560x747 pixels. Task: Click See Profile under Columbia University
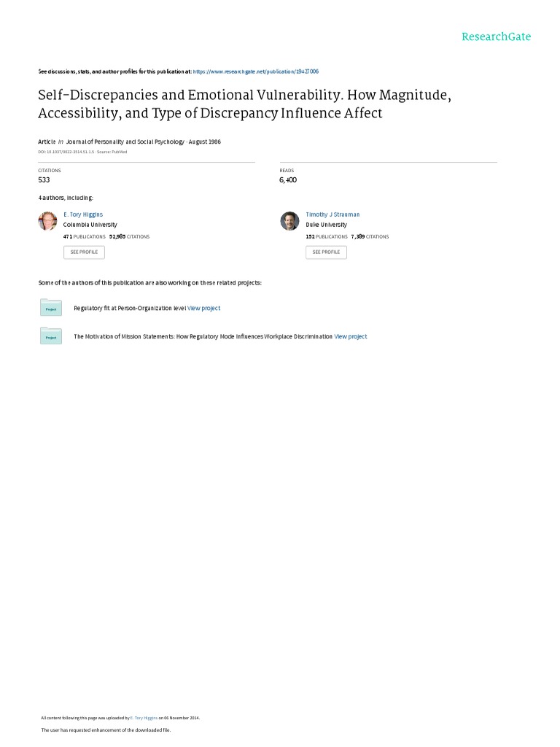pos(84,252)
